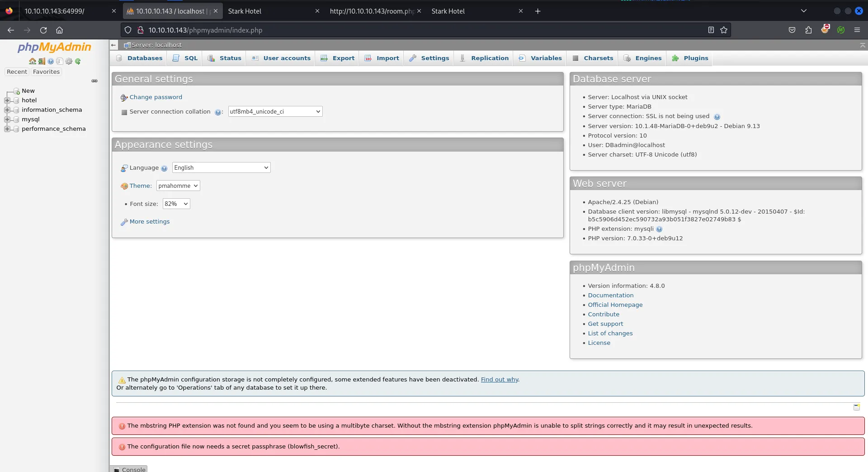Click the browser back arrow
868x472 pixels.
tap(11, 30)
